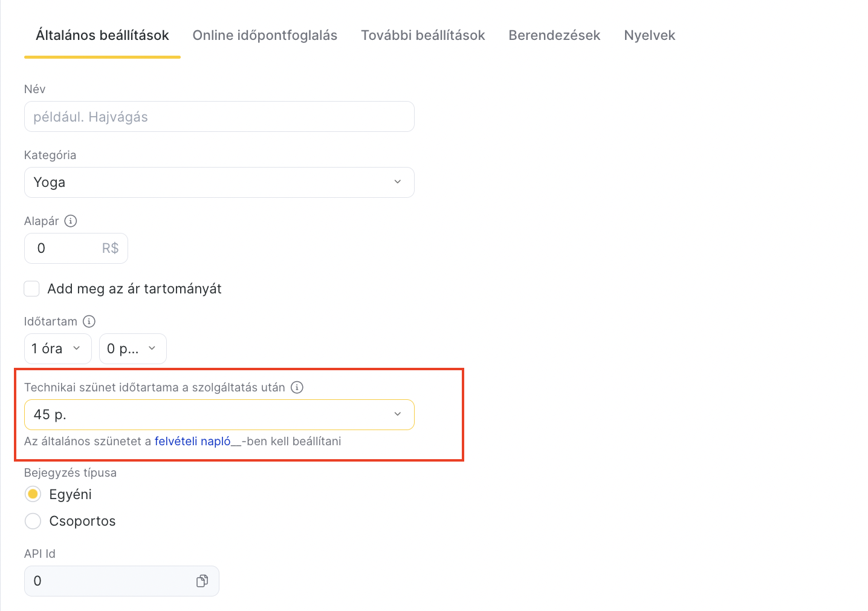The width and height of the screenshot is (868, 611).
Task: Expand the '1 óra' hours dropdown
Action: tap(57, 348)
